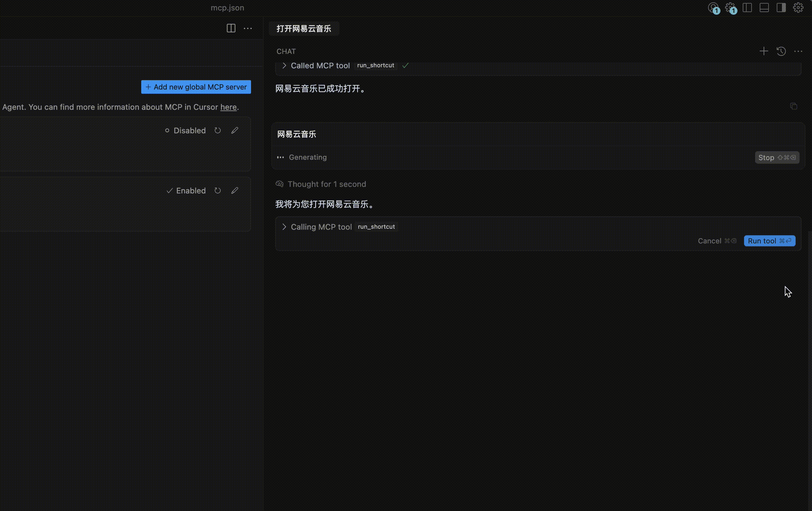The height and width of the screenshot is (511, 812).
Task: Click the 我将为您打开网易云音乐 message
Action: [324, 204]
